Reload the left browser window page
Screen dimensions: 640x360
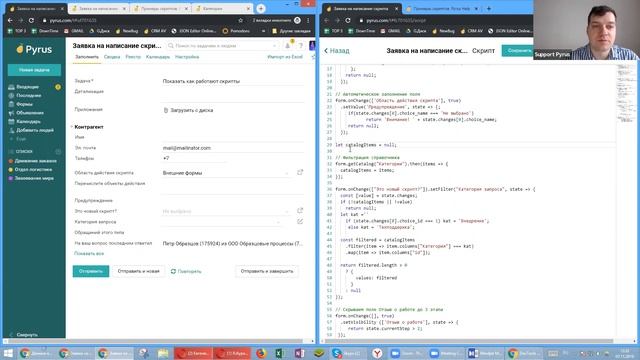pos(31,20)
